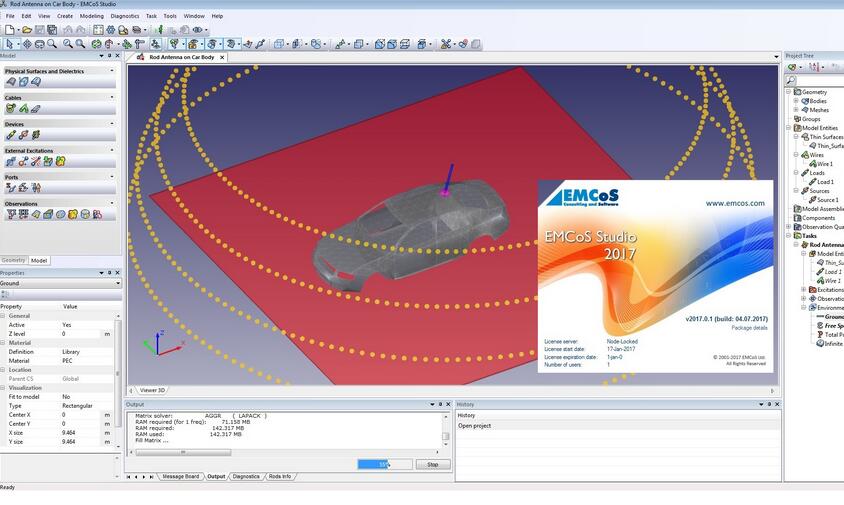Select the arrow pointer selection tool

10,44
